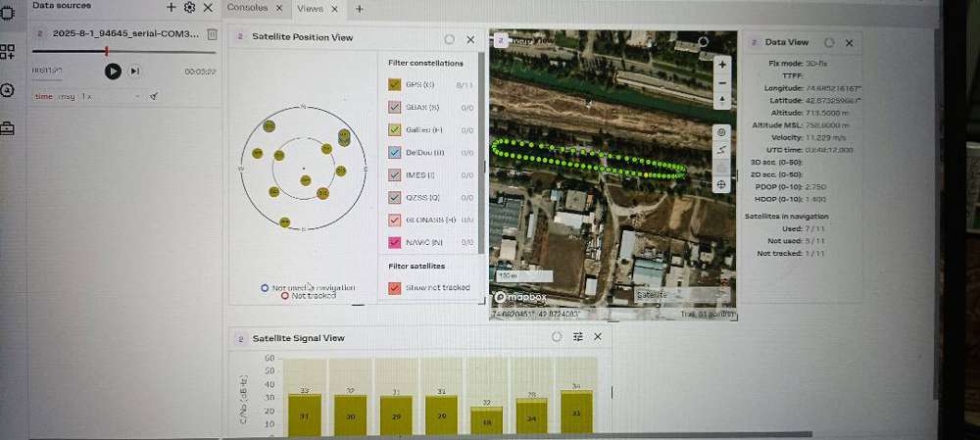Add a new data source
Screen dimensions: 980x440
pyautogui.click(x=171, y=7)
